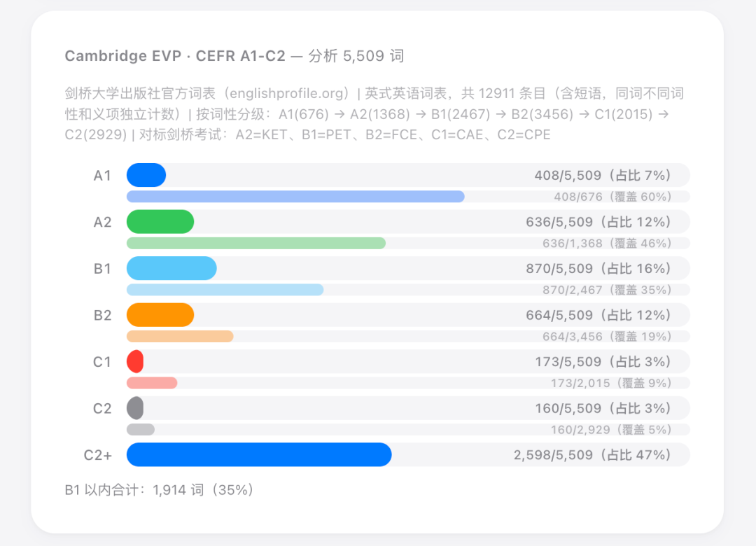
Task: Click the gray C2 proportion bar
Action: coord(135,408)
